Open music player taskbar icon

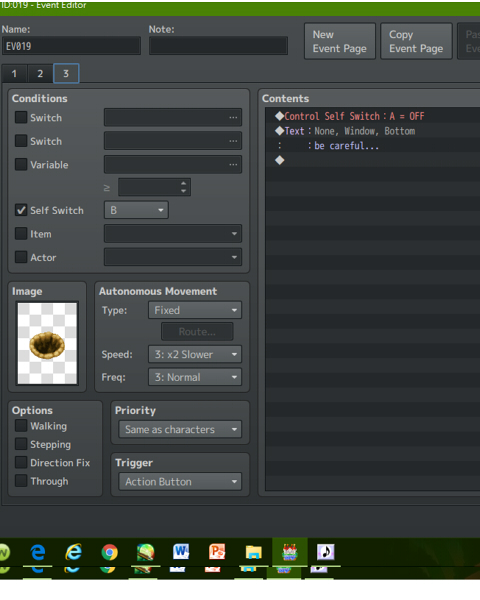point(325,552)
